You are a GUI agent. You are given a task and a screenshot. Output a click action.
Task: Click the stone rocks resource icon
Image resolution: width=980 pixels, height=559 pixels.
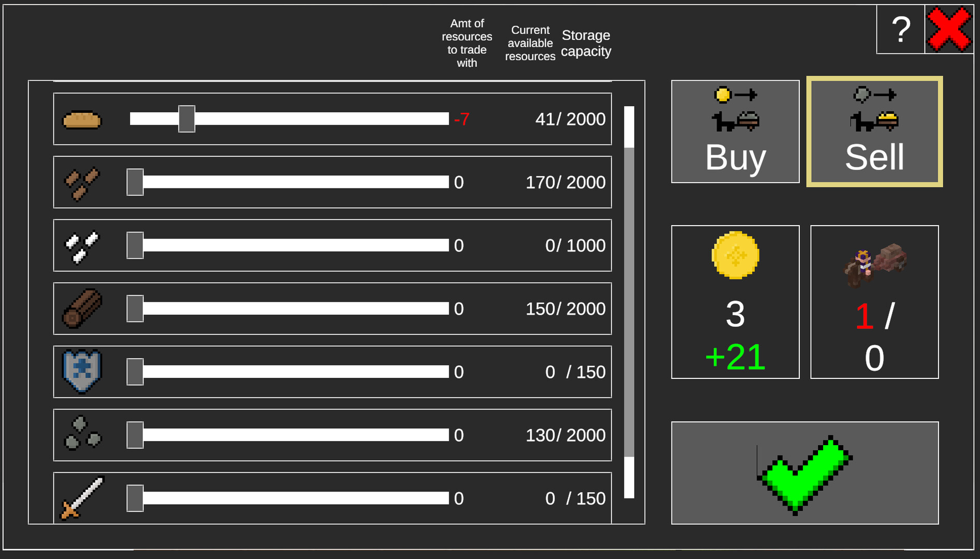point(82,434)
